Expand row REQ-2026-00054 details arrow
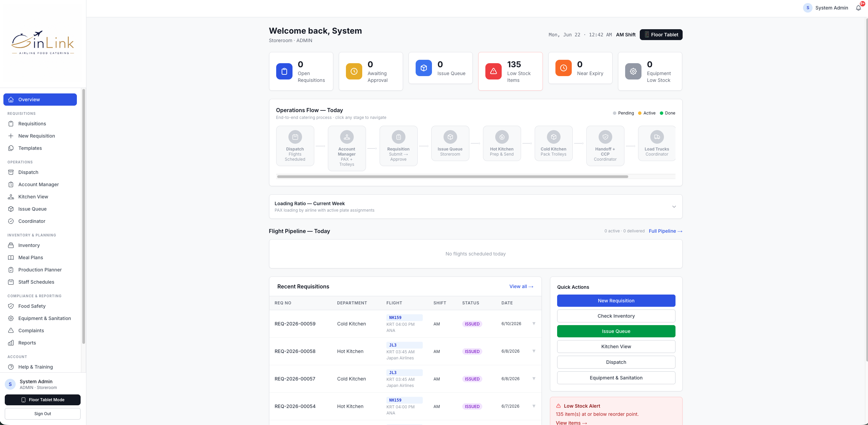 [534, 406]
